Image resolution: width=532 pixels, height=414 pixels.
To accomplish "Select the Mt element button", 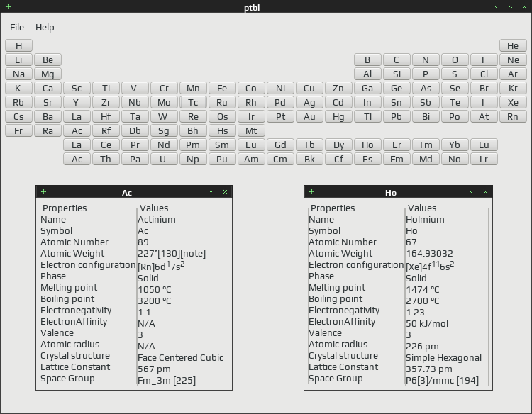I will point(251,130).
